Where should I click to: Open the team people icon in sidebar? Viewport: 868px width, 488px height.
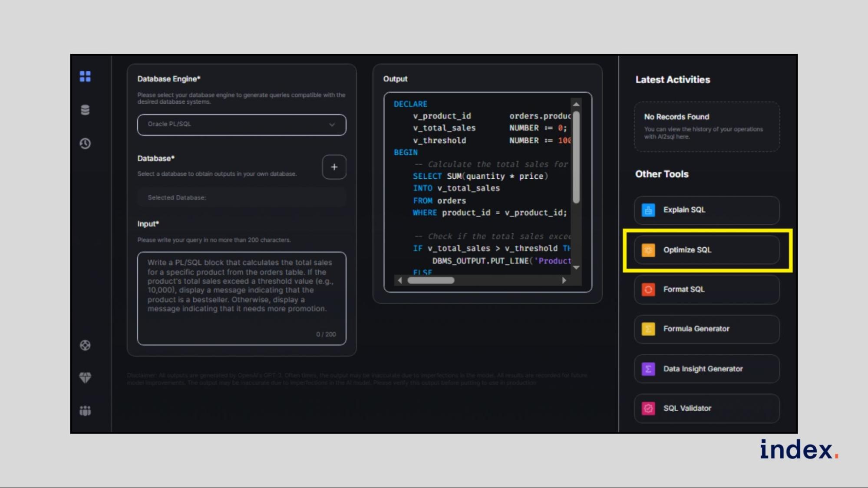(x=85, y=410)
